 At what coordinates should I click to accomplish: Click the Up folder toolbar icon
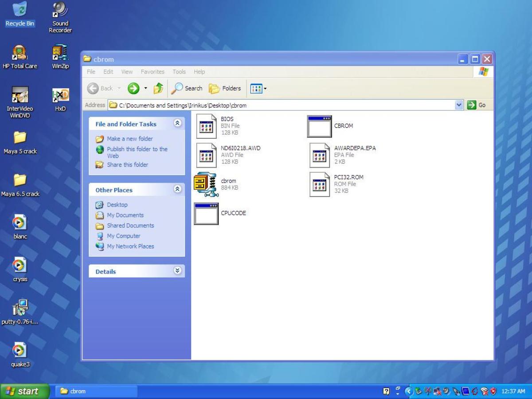click(158, 88)
